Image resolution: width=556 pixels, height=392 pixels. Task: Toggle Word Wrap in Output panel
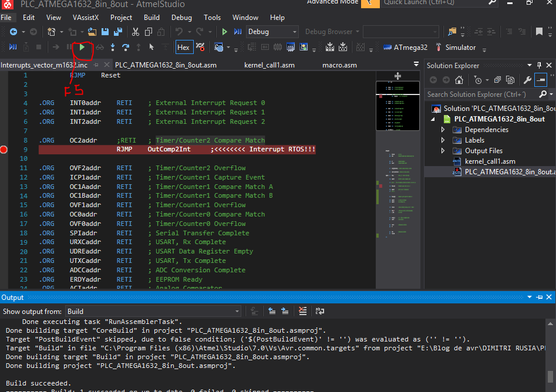tap(320, 311)
